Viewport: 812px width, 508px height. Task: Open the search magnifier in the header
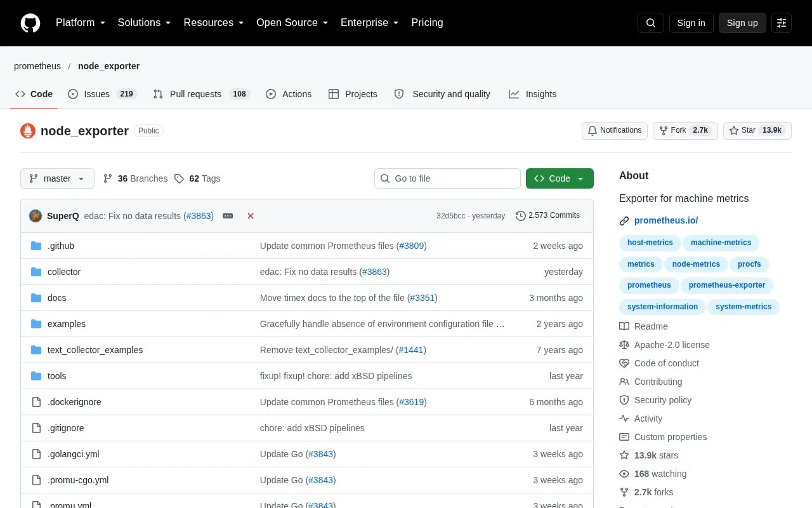click(x=651, y=23)
